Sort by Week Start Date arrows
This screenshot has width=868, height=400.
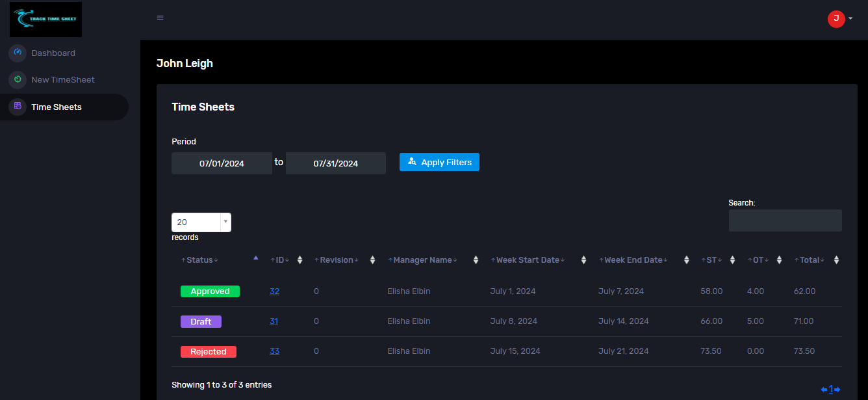[583, 260]
